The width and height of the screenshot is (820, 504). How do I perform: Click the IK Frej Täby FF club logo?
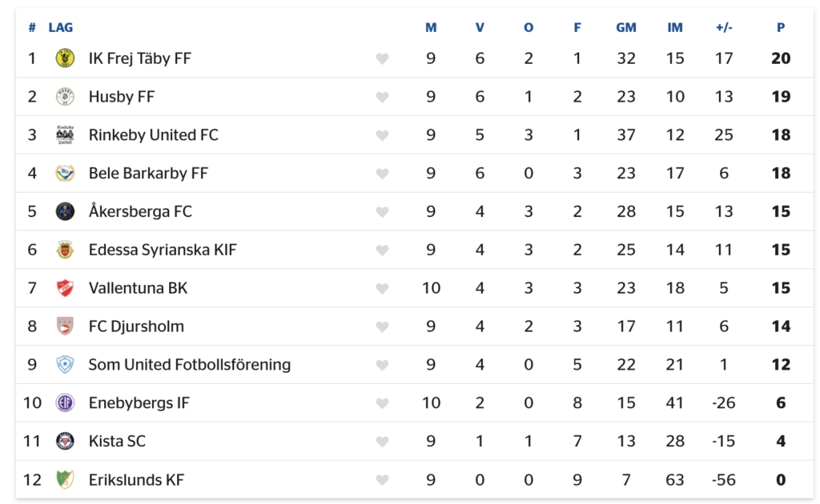click(x=65, y=58)
